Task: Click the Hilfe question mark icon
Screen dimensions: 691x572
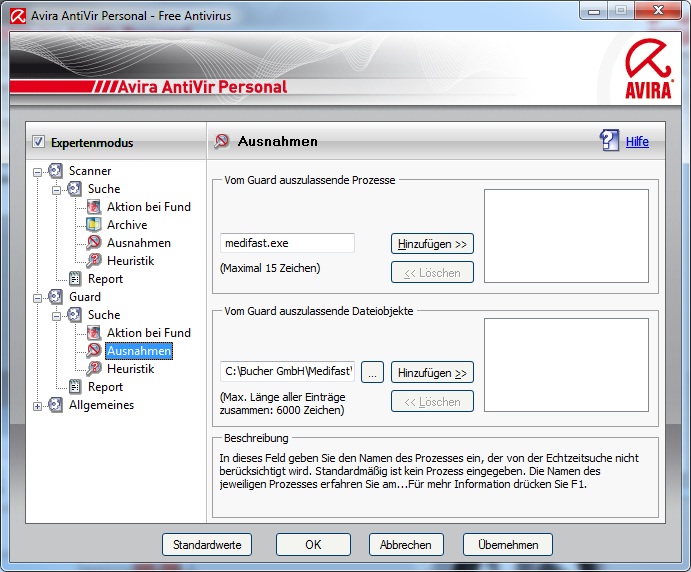Action: 609,141
